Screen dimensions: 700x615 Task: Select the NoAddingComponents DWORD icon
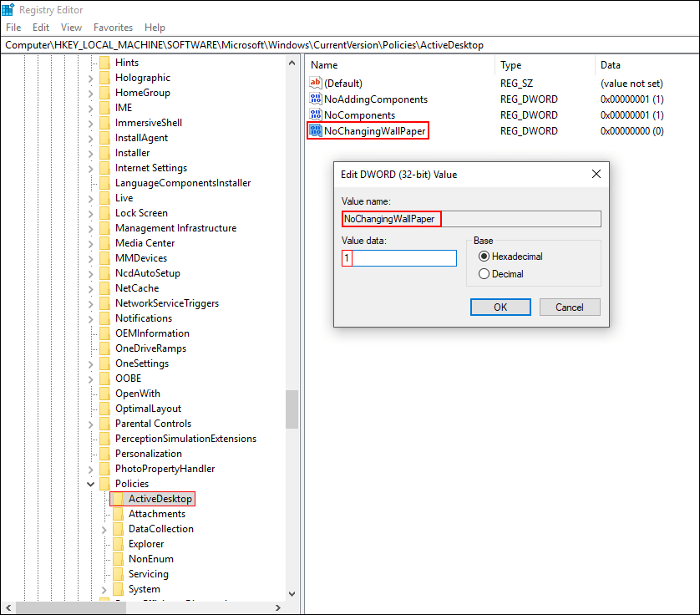pos(316,99)
